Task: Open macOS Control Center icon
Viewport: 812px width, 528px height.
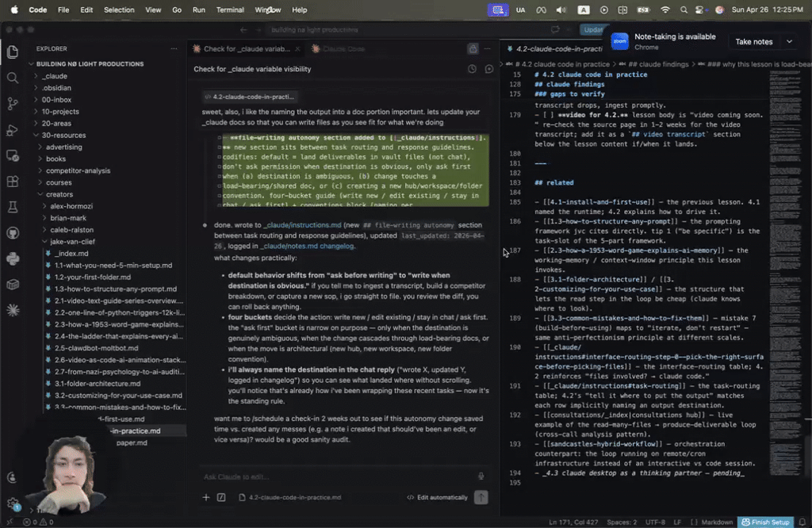Action: point(699,10)
